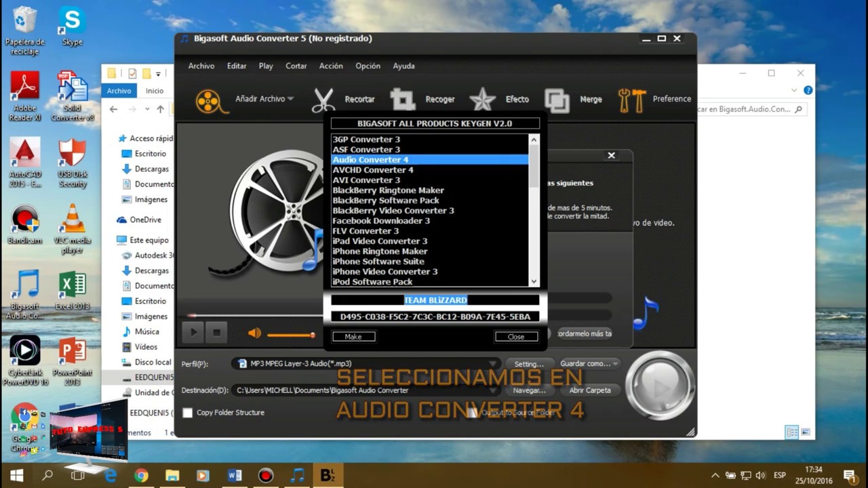Viewport: 868px width, 488px height.
Task: Select iPhone Ringtone Maker in list
Action: pos(429,251)
